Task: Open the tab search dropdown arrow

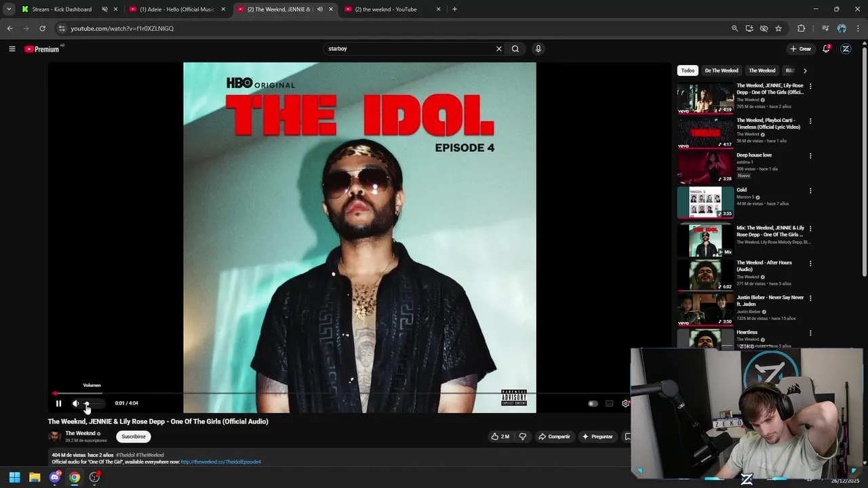Action: tap(9, 9)
